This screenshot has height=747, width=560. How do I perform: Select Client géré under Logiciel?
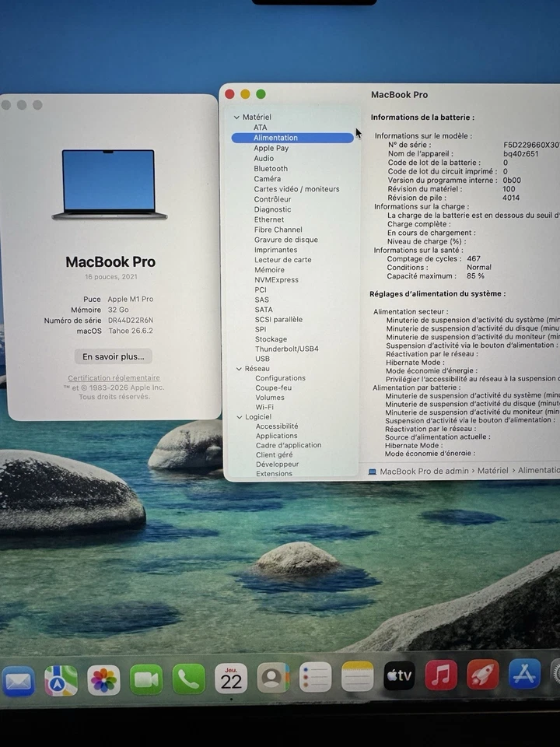coord(275,454)
